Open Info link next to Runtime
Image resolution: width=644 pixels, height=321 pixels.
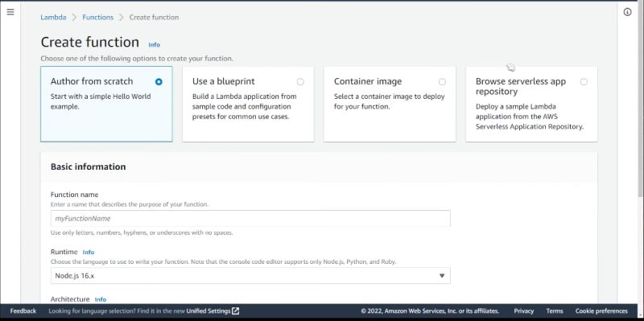[x=89, y=252]
